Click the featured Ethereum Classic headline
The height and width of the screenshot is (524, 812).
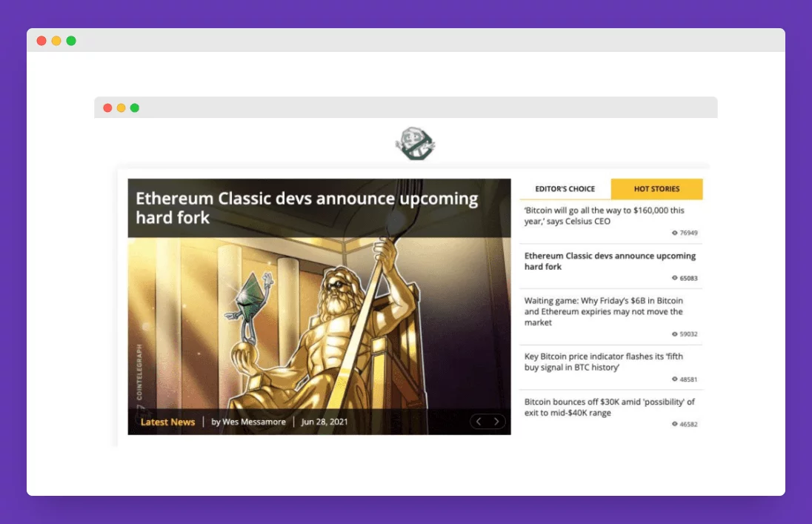click(307, 208)
